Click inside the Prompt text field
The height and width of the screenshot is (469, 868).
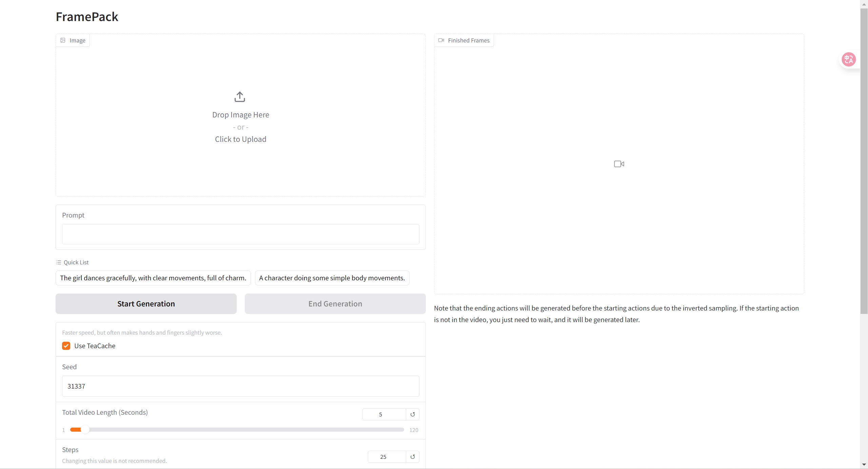240,234
